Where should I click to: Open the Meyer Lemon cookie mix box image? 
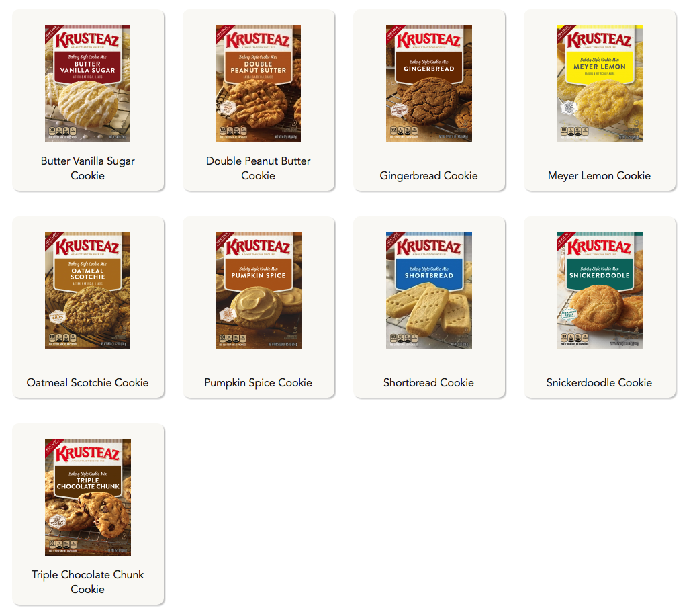[599, 83]
